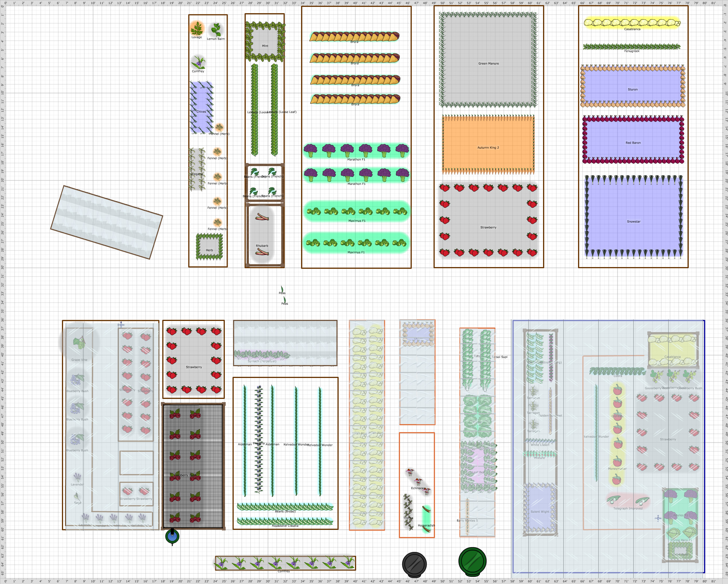
Task: Select the Lovage plant icon
Action: pyautogui.click(x=197, y=28)
